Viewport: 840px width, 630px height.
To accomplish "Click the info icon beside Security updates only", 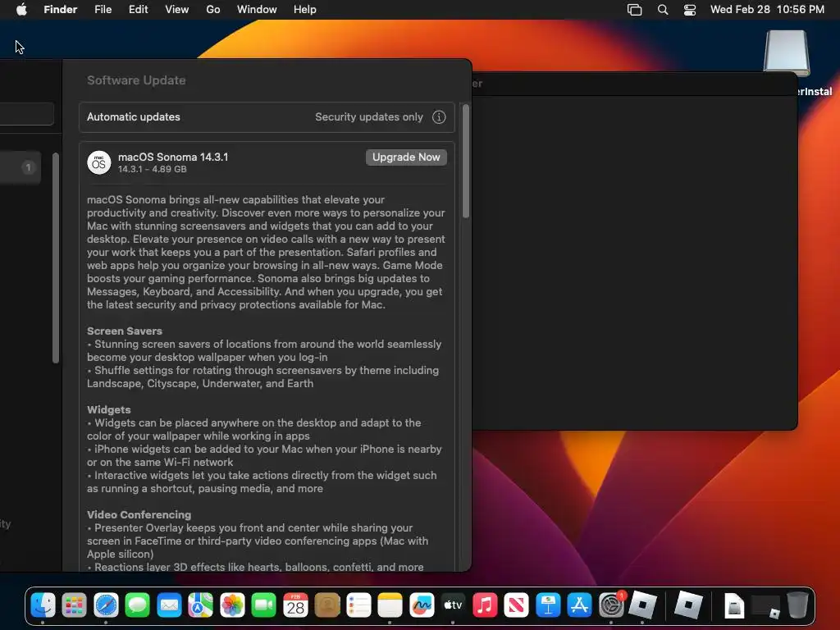I will pos(439,116).
